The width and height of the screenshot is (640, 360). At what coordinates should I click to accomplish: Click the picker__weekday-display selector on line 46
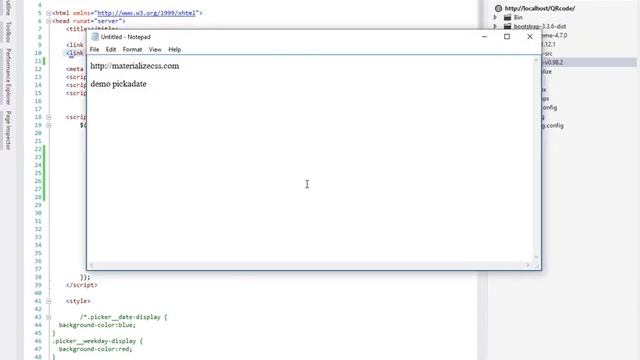98,341
